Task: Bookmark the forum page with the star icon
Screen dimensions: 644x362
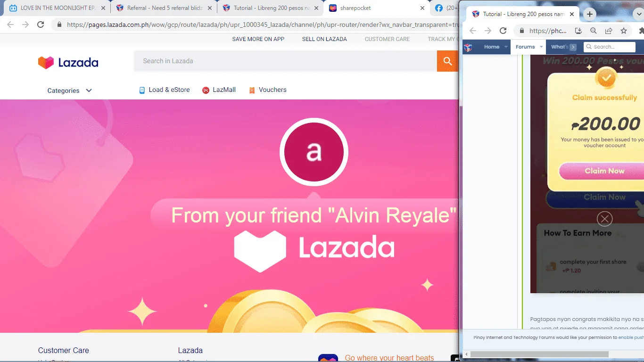Action: click(624, 31)
